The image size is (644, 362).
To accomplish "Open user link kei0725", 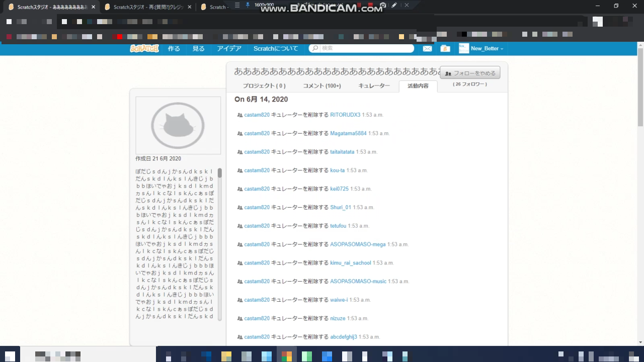I will click(x=339, y=189).
